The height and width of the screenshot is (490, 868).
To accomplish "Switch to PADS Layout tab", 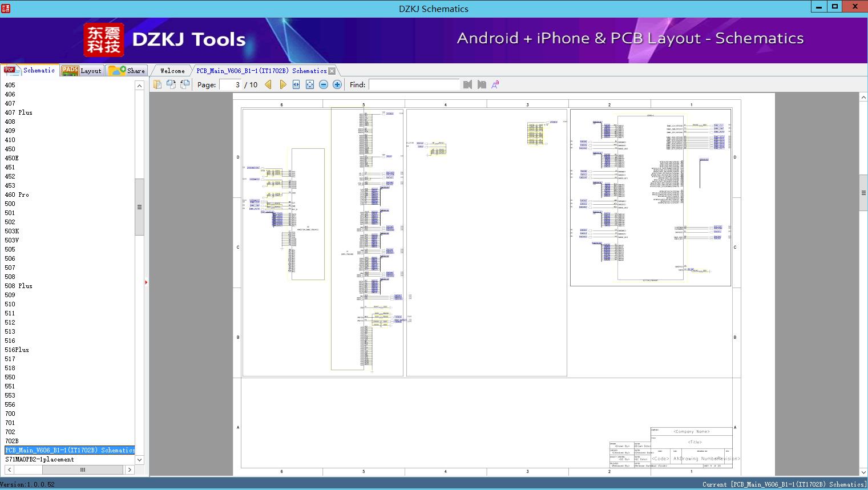I will pos(82,71).
